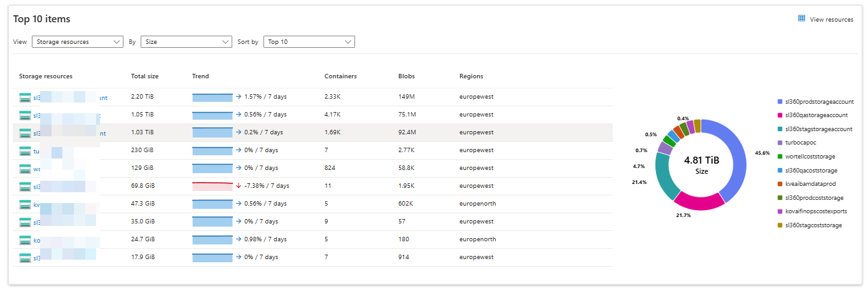868x289 pixels.
Task: Click sl360prodcoststorage legend swatch
Action: (x=780, y=198)
